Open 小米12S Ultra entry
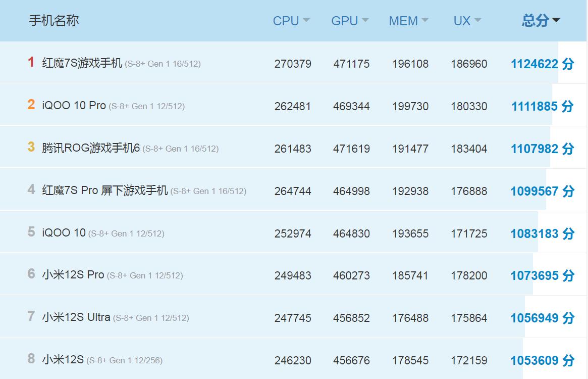The height and width of the screenshot is (379, 588). 116,317
